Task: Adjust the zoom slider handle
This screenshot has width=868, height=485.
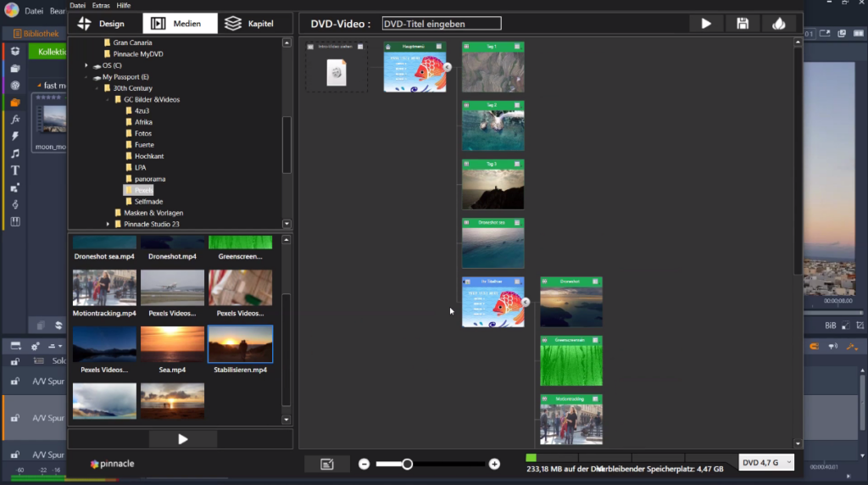Action: tap(408, 464)
